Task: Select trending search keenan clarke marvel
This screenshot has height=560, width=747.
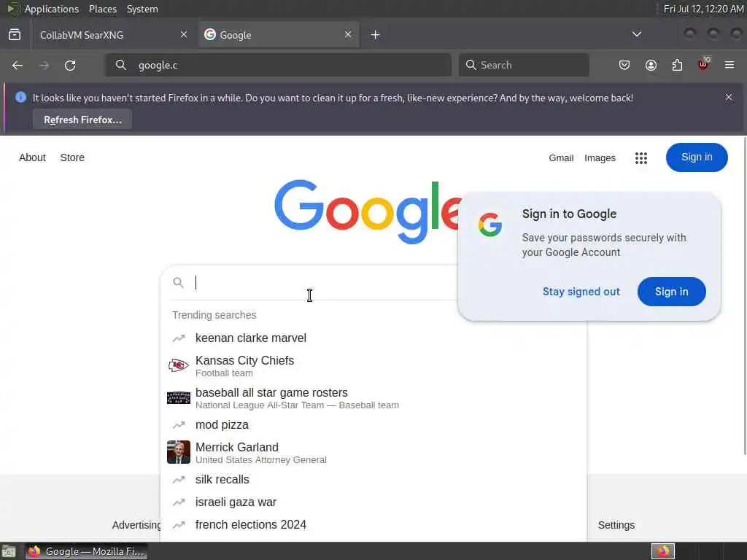Action: pyautogui.click(x=373, y=338)
